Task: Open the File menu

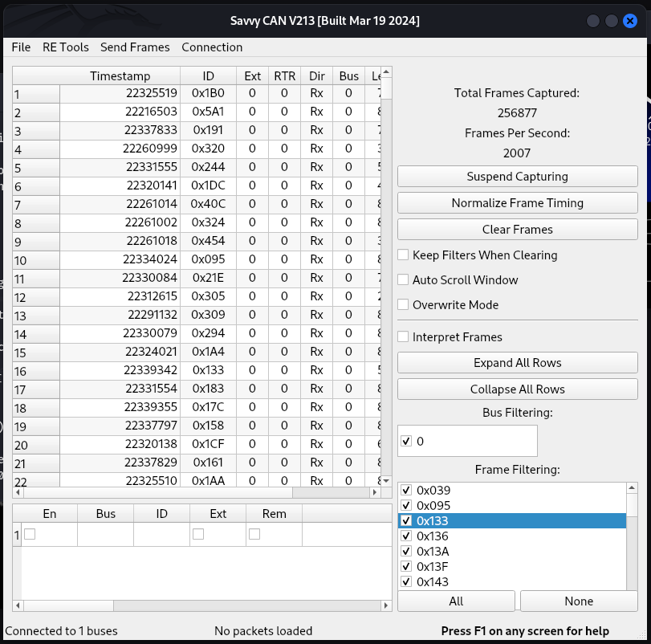Action: [x=21, y=47]
